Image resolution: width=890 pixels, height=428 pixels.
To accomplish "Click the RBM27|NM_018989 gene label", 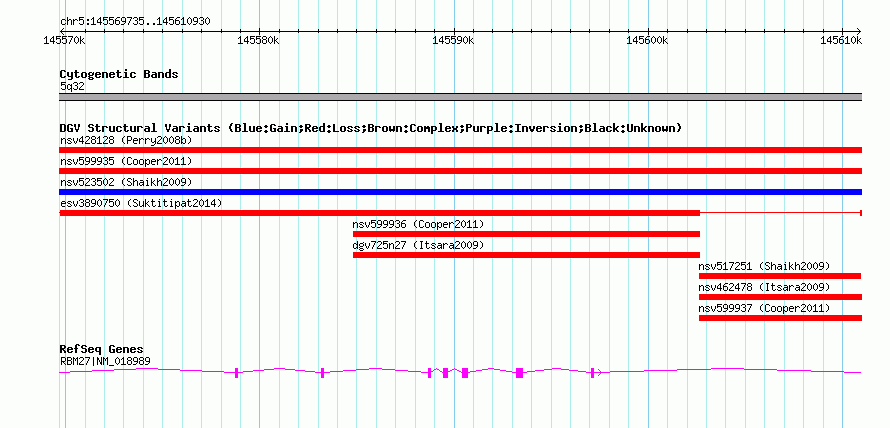I will 105,361.
